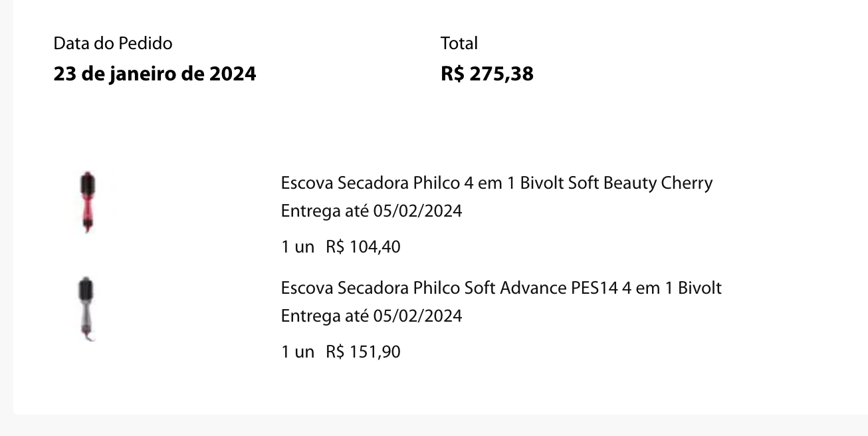This screenshot has width=868, height=436.
Task: Click delivery date under the Cherry brush
Action: point(371,211)
